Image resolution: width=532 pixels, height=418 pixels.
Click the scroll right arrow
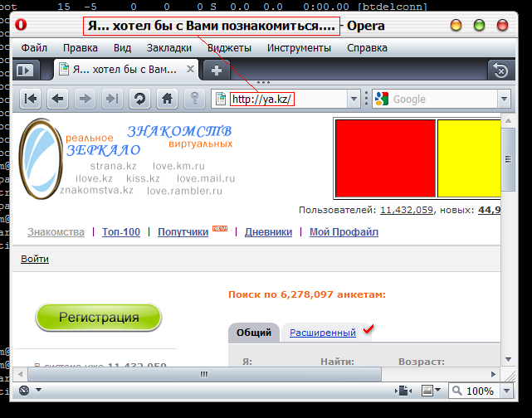[x=493, y=374]
